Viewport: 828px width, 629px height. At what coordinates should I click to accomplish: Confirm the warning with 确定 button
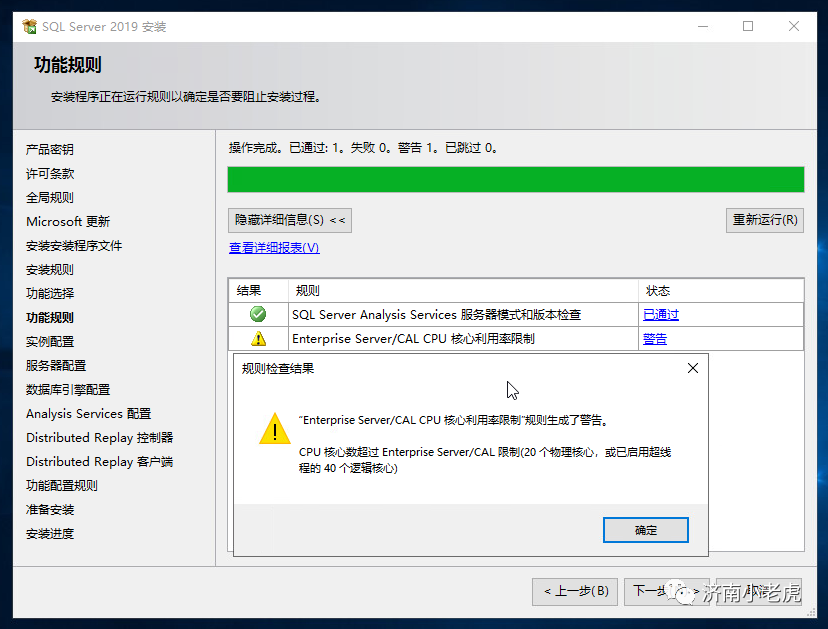coord(645,530)
